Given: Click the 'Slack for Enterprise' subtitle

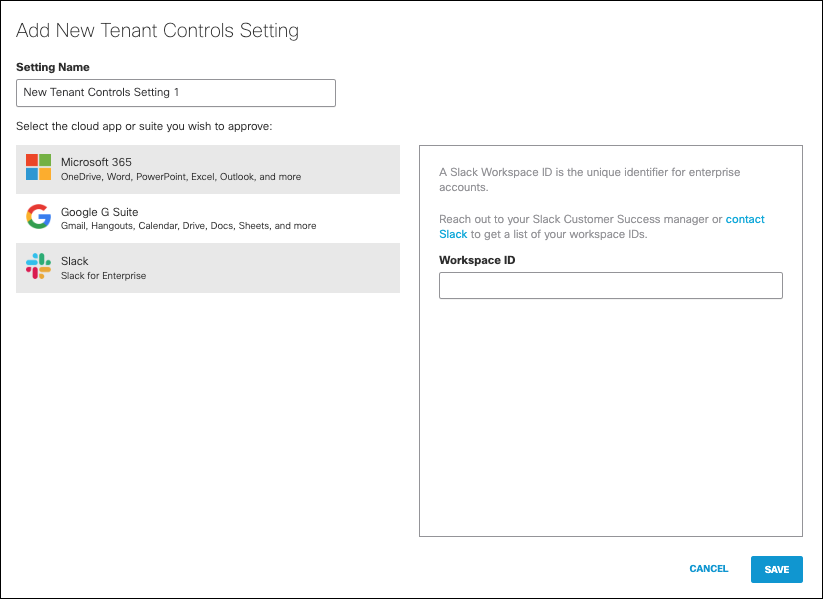Looking at the screenshot, I should (x=103, y=276).
